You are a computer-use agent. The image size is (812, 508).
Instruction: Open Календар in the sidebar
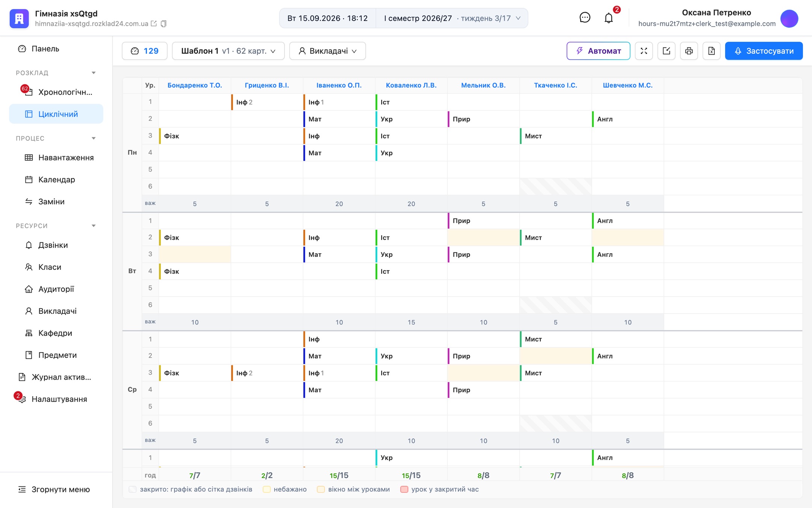[56, 179]
